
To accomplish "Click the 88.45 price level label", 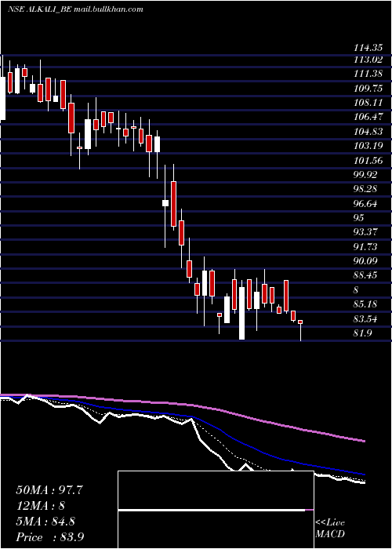I will (365, 275).
